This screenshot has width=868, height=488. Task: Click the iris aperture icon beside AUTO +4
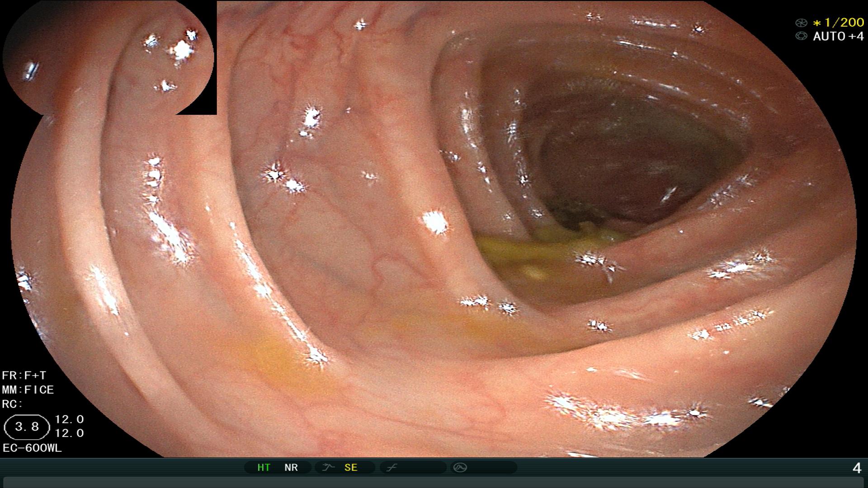tap(801, 36)
